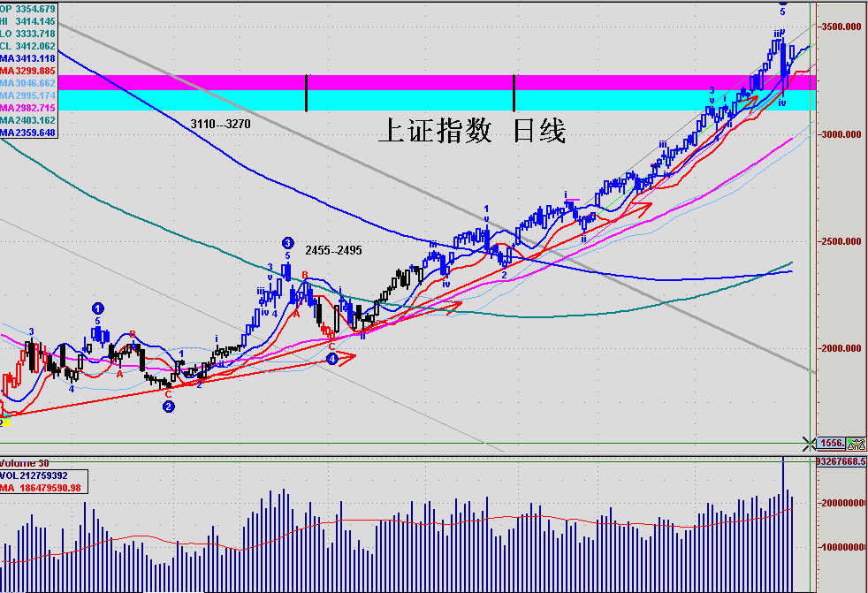This screenshot has height=593, width=868.
Task: Select the MA 2995.174 legend entry
Action: 27,95
